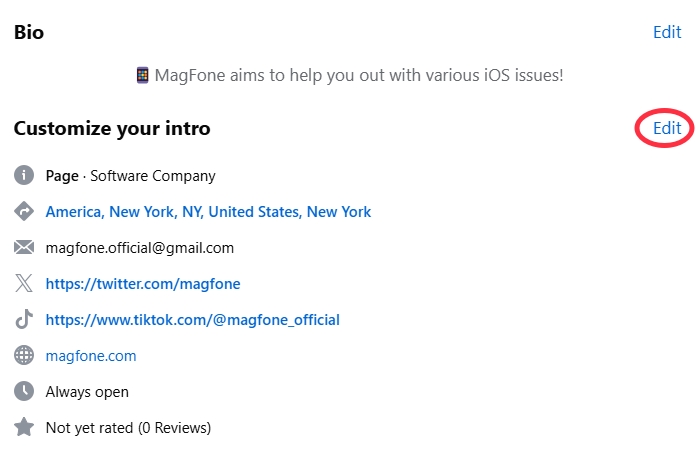Open the twitter.com/magfone link

(143, 284)
